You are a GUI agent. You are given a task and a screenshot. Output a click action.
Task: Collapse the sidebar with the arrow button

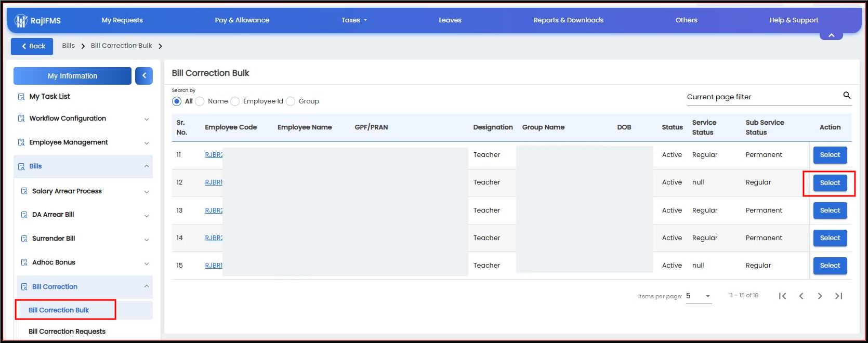(144, 76)
